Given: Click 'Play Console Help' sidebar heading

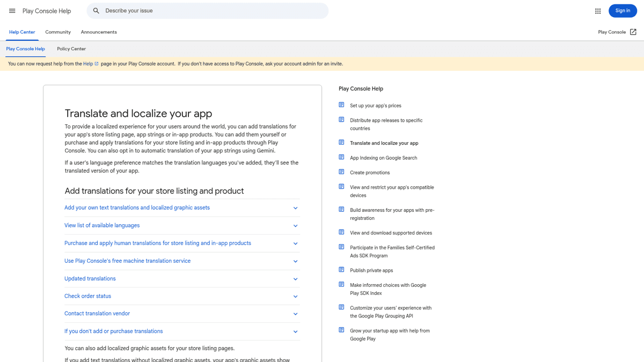Looking at the screenshot, I should (361, 89).
